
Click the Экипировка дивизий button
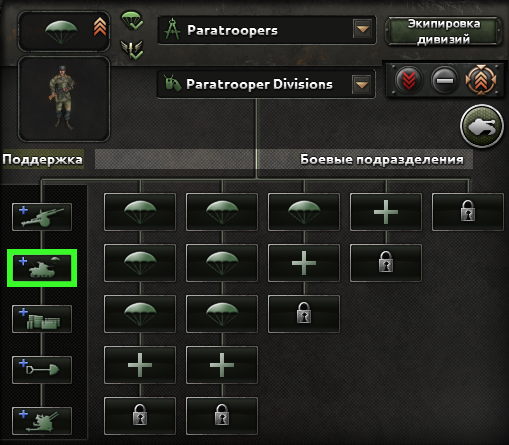click(444, 31)
